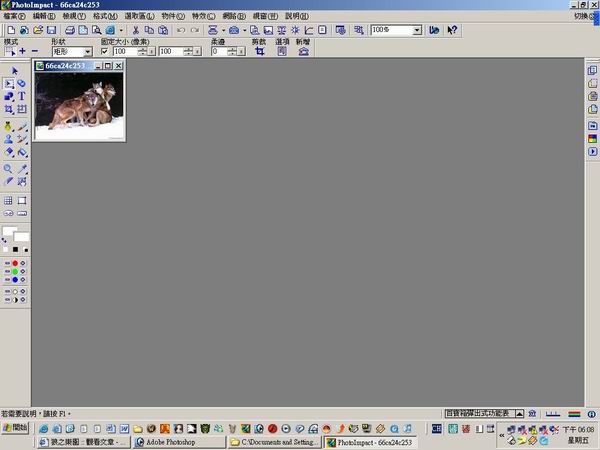Image resolution: width=600 pixels, height=450 pixels.
Task: Set selection mode to add (plus)
Action: click(22, 51)
